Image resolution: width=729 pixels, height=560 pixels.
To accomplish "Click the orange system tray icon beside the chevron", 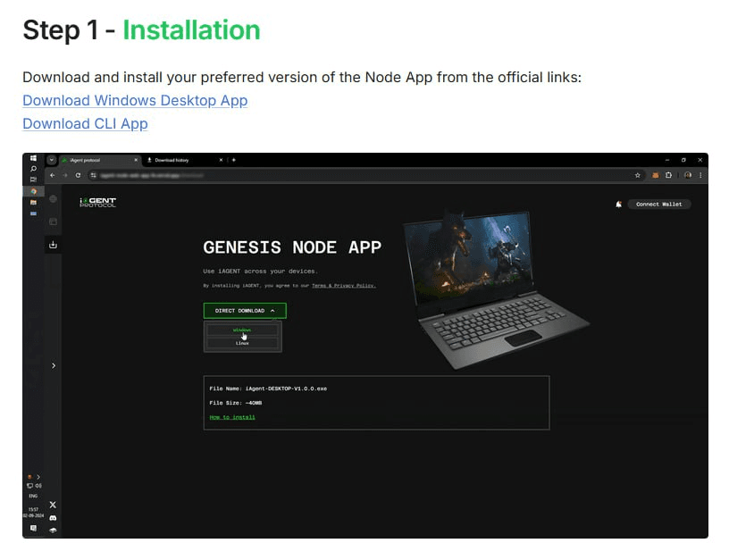I will coord(30,477).
